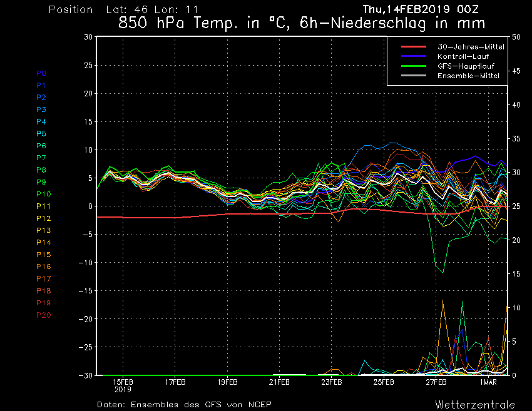Click the "25FEB" x-axis date label
The height and width of the screenshot is (411, 532).
(x=384, y=382)
